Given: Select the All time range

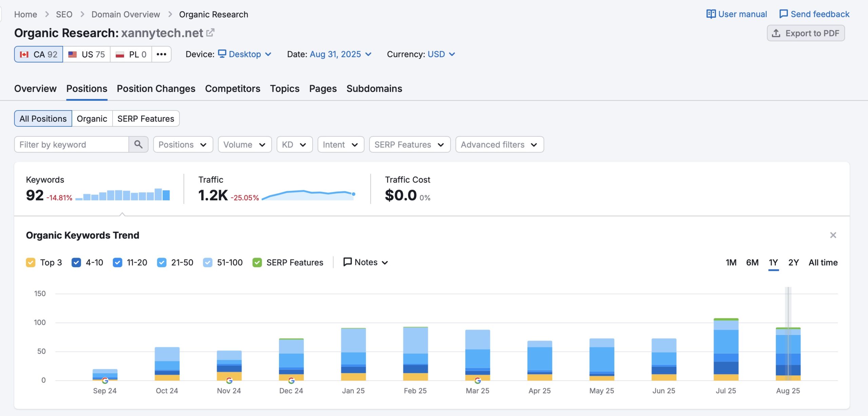Looking at the screenshot, I should point(823,262).
